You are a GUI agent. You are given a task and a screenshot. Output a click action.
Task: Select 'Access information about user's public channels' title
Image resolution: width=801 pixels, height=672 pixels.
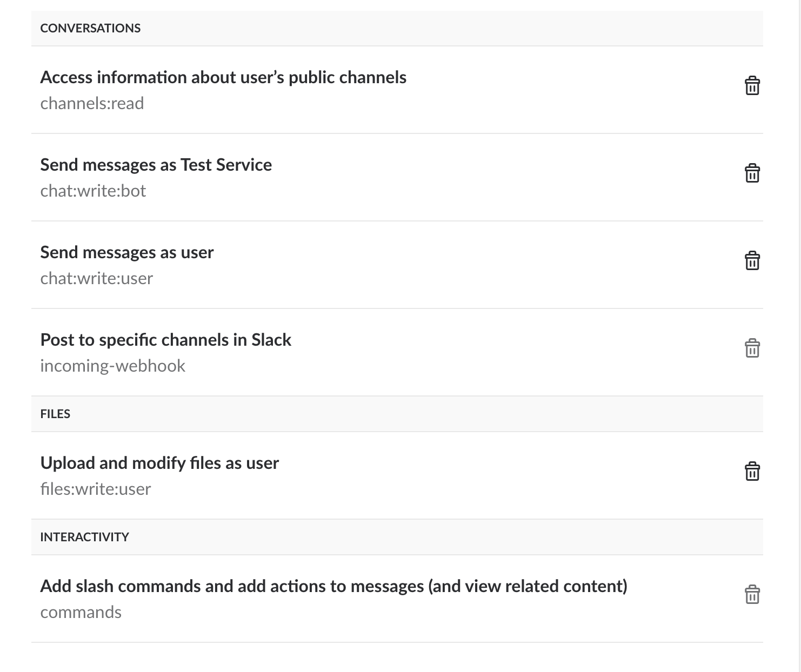pos(223,77)
